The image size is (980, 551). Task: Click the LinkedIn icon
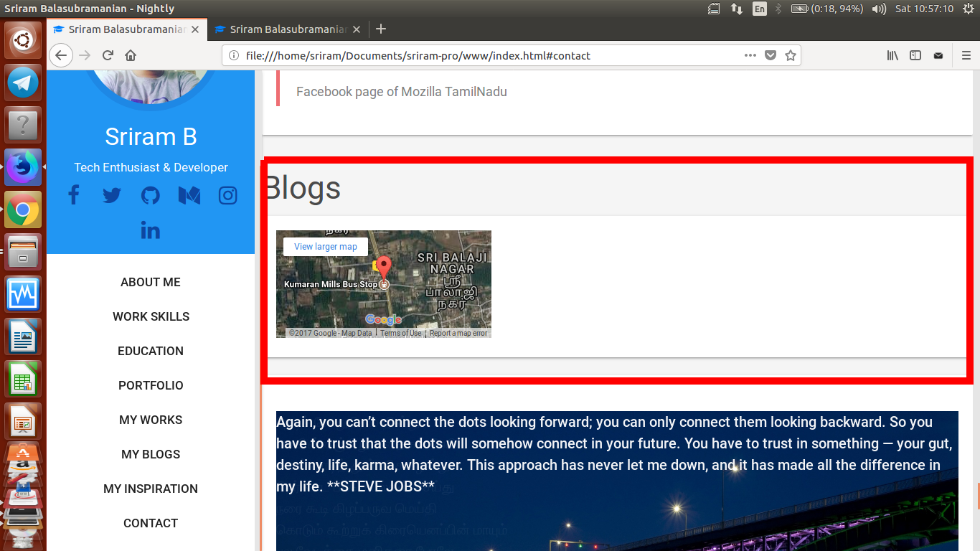click(x=151, y=230)
